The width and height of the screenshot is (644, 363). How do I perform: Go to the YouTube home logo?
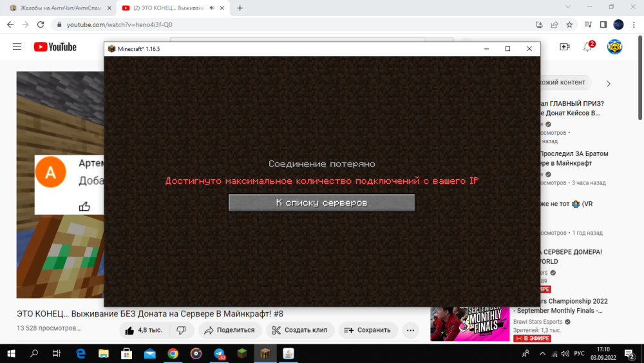(x=55, y=47)
